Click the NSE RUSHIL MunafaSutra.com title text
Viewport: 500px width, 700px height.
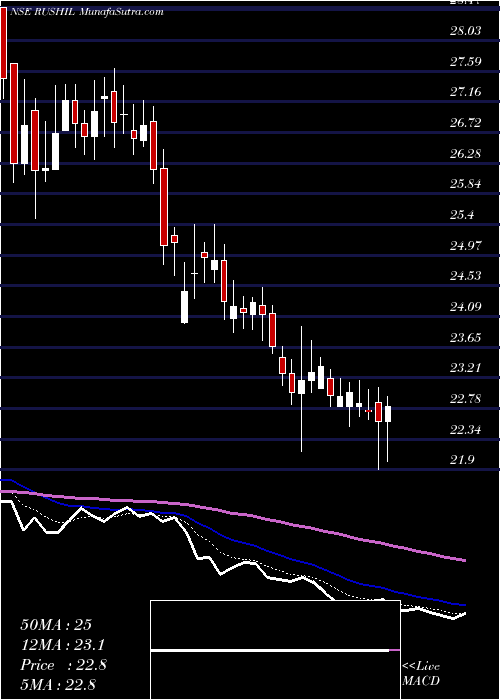[x=86, y=12]
